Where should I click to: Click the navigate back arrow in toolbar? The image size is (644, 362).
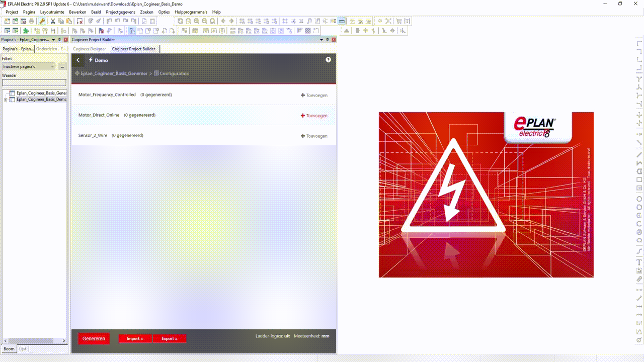point(223,21)
